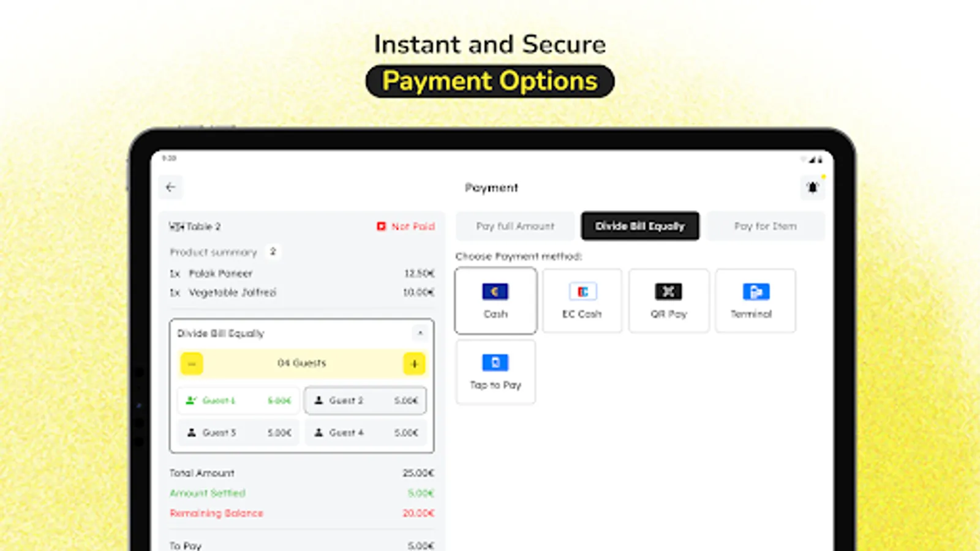The image size is (980, 551).
Task: Open notifications via the bell icon
Action: (813, 187)
